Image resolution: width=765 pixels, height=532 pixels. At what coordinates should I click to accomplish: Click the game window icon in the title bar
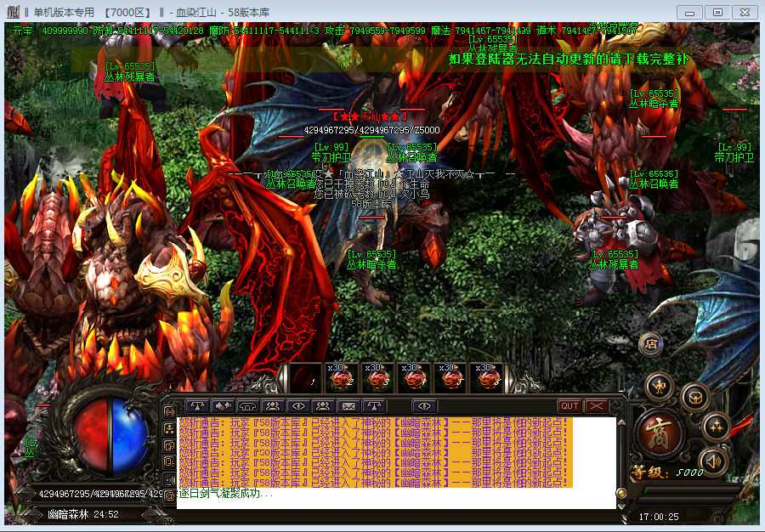click(x=13, y=12)
